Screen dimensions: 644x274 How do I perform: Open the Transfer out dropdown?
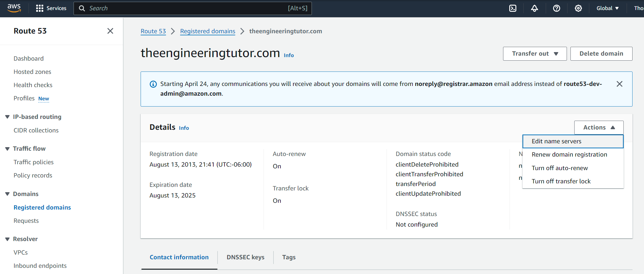[x=535, y=54]
